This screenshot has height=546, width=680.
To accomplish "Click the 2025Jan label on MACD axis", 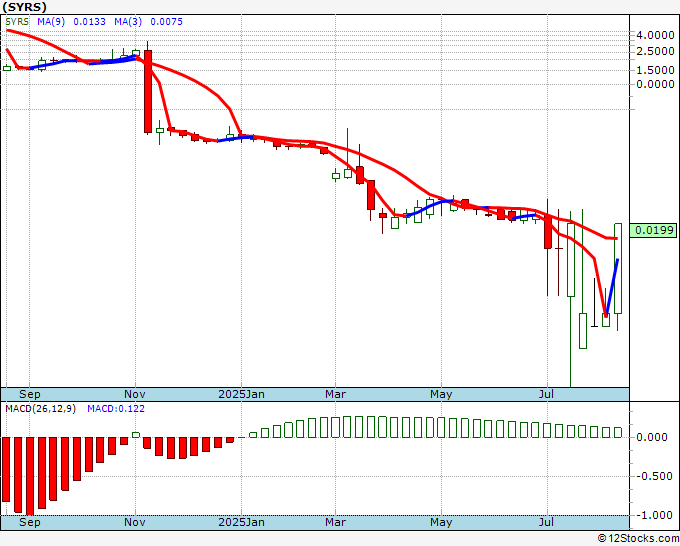I will click(242, 522).
